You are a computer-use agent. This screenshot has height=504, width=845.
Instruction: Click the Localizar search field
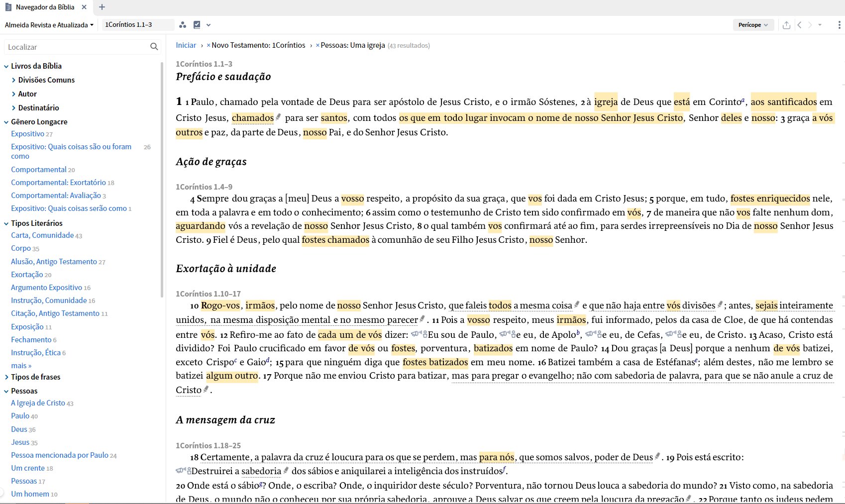click(x=77, y=47)
